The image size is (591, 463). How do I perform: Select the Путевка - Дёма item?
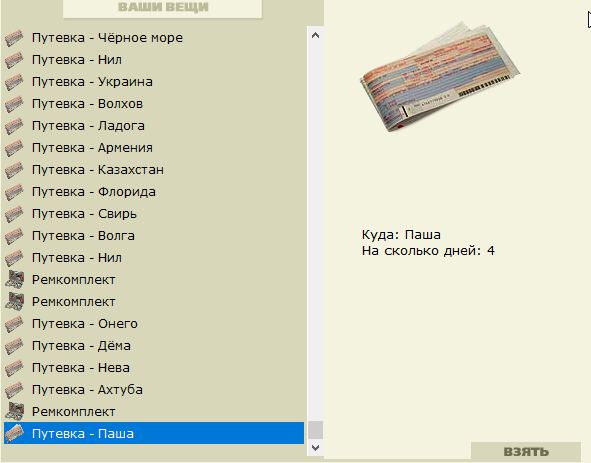[154, 346]
